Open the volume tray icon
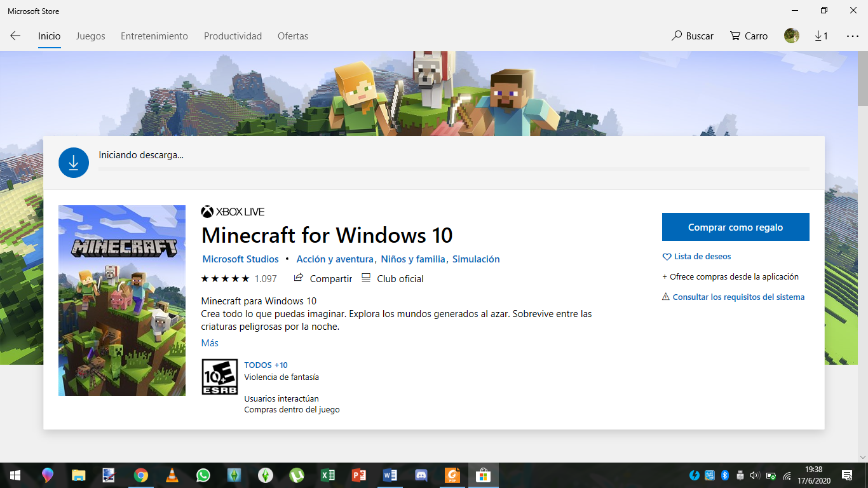 coord(755,475)
